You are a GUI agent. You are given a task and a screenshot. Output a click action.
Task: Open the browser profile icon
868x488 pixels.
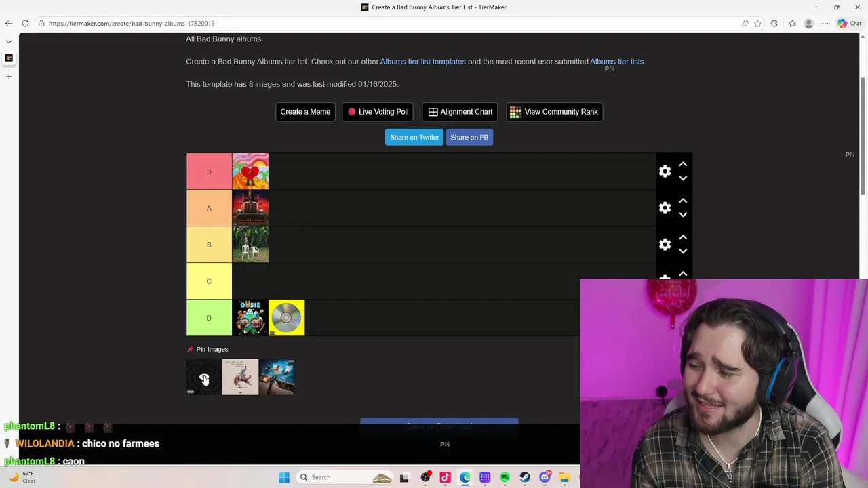(x=808, y=24)
